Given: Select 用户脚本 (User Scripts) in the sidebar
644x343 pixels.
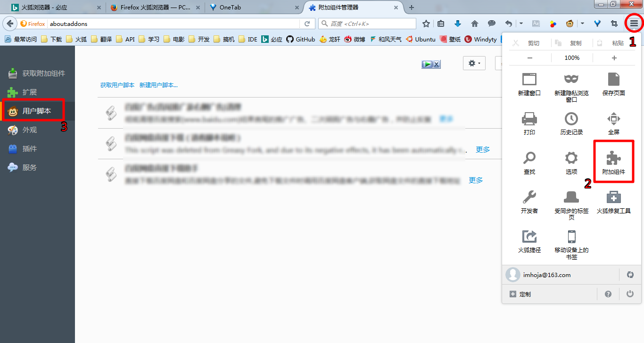Looking at the screenshot, I should coord(30,110).
